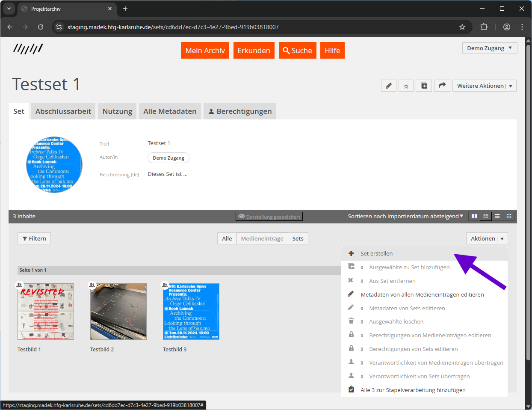The image size is (532, 410).
Task: Open the browser extensions puzzle icon
Action: coord(484,27)
